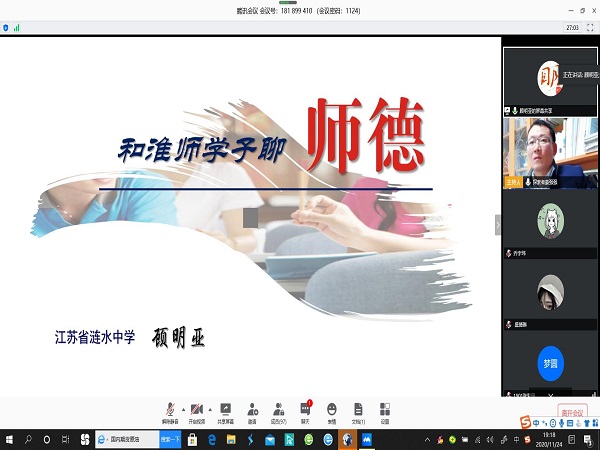Switch to the highlighted globe browser app
This screenshot has width=600, height=450.
(x=347, y=439)
